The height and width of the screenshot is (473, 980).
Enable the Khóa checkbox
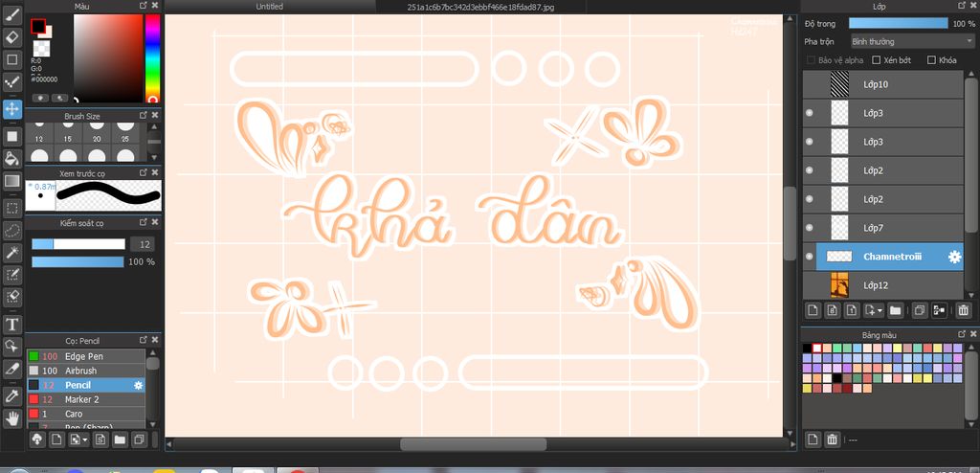(x=932, y=60)
